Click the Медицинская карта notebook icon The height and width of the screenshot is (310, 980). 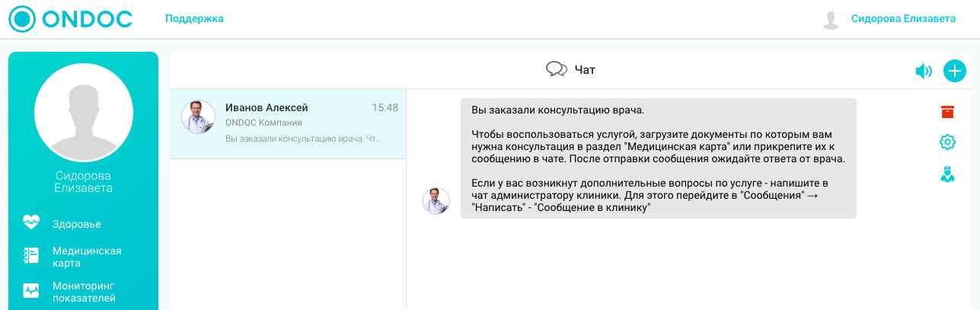[31, 256]
